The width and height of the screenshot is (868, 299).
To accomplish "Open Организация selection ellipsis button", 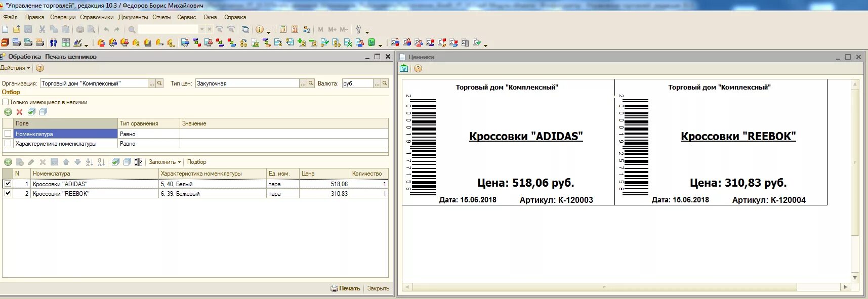I will (x=152, y=83).
